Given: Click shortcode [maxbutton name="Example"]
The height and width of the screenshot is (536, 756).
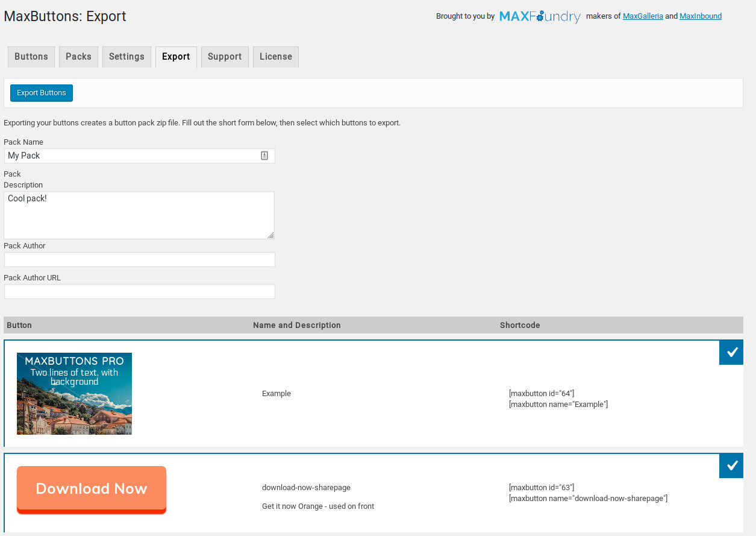Looking at the screenshot, I should pyautogui.click(x=558, y=405).
